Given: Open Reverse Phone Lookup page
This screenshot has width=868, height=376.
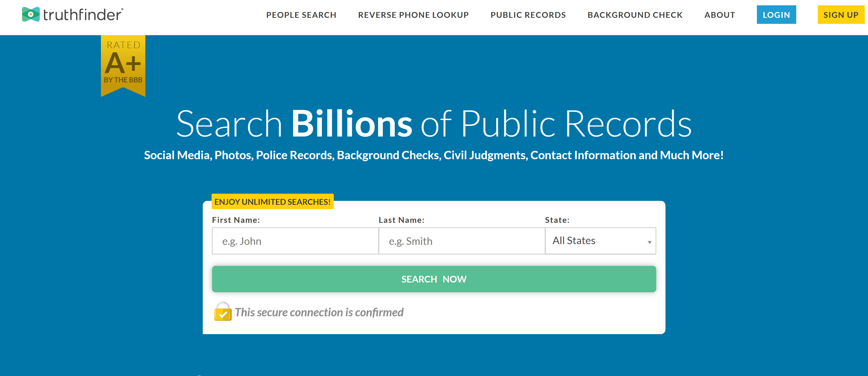Looking at the screenshot, I should (x=413, y=15).
